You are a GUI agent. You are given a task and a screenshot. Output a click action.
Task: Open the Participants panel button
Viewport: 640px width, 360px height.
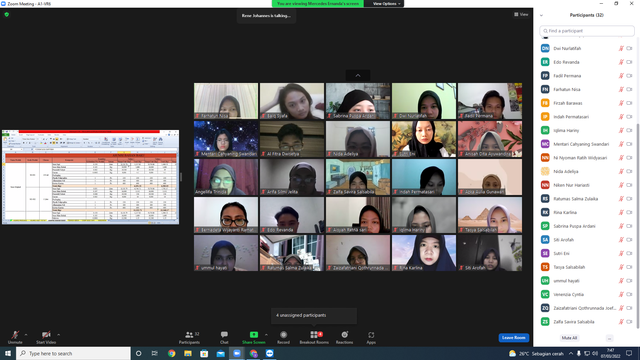tap(189, 337)
